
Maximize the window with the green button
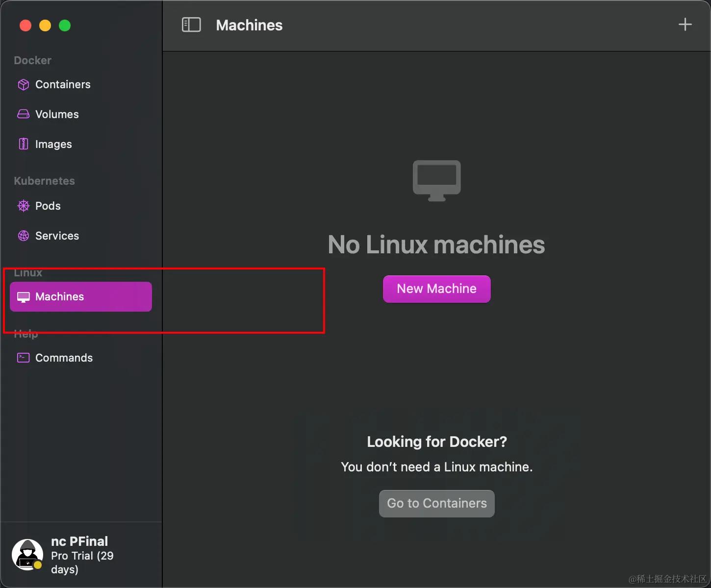(65, 25)
